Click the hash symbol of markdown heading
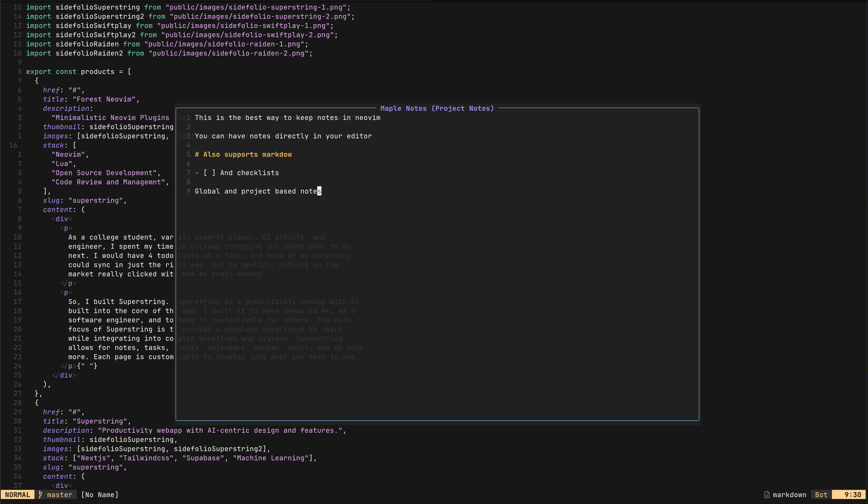 pyautogui.click(x=197, y=155)
